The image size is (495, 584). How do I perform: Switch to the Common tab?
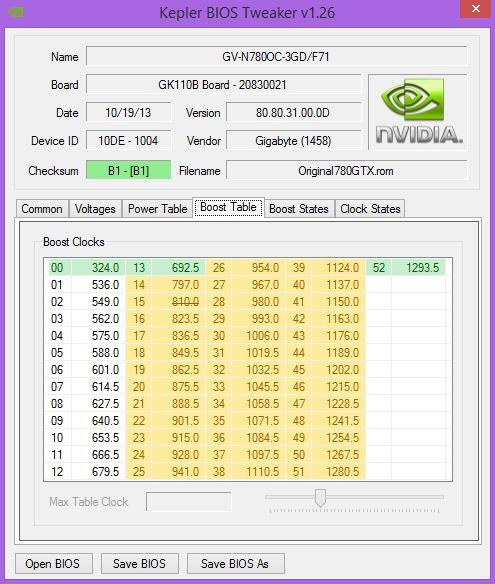point(42,209)
